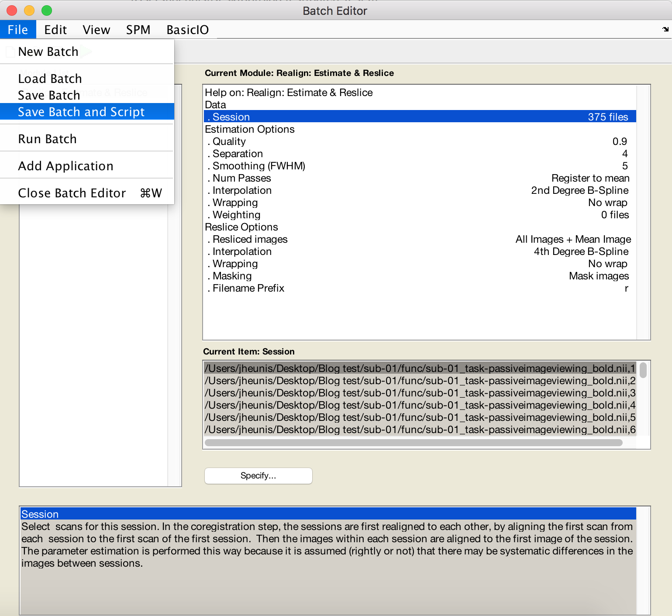Select Run Batch menu item
The width and height of the screenshot is (672, 616).
tap(87, 139)
